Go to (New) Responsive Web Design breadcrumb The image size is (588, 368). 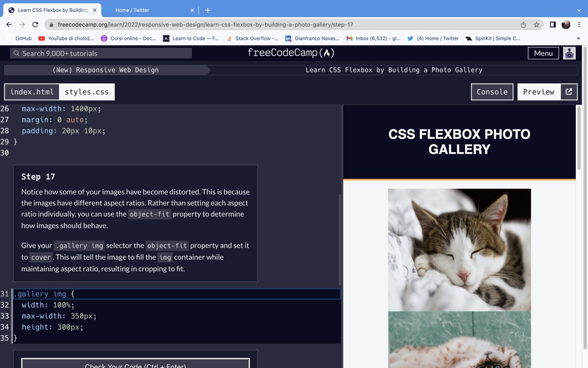tap(105, 70)
